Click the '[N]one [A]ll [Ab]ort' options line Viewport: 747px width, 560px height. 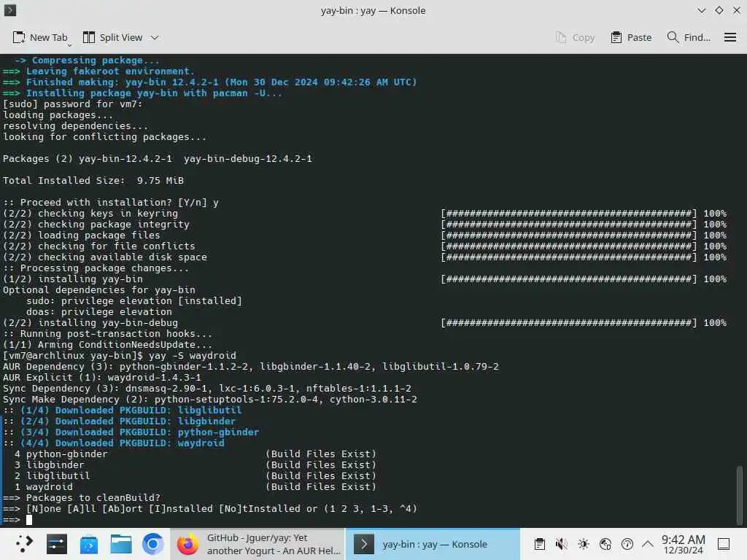210,508
